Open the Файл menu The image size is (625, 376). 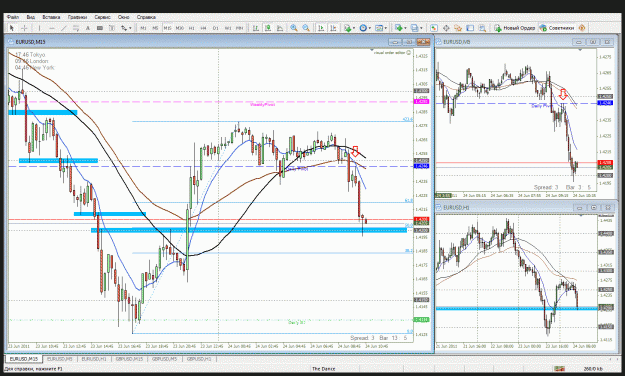click(13, 17)
